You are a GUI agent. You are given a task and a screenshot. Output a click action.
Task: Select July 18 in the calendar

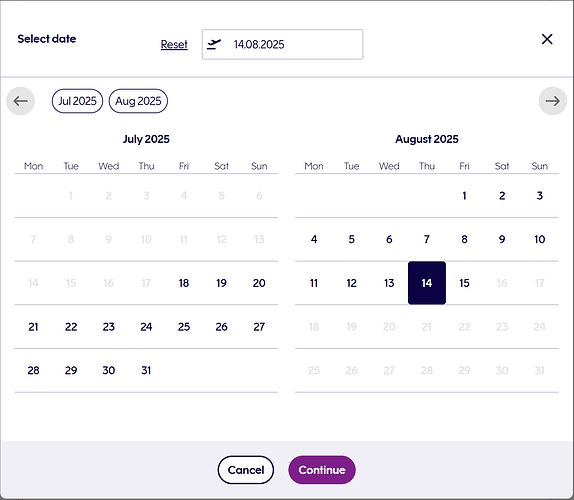coord(184,283)
